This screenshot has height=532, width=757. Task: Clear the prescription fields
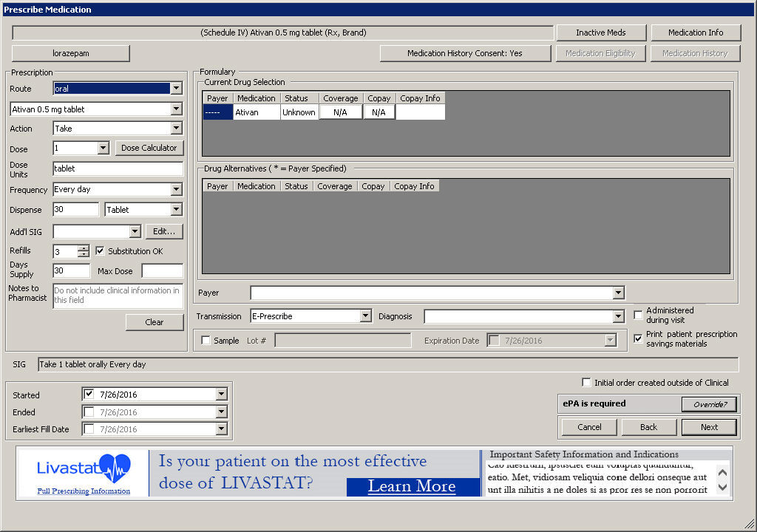(x=155, y=322)
